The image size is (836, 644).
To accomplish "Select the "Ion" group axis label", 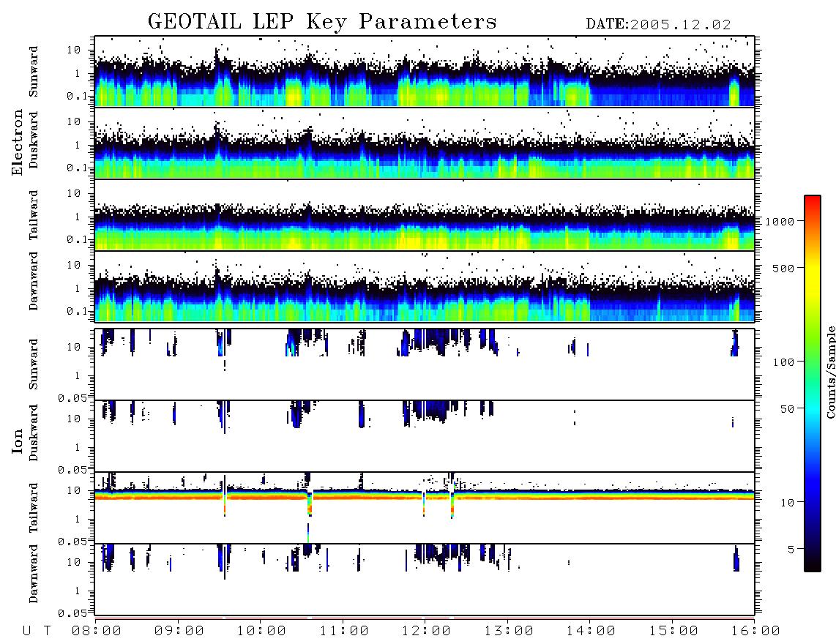I will pyautogui.click(x=17, y=441).
